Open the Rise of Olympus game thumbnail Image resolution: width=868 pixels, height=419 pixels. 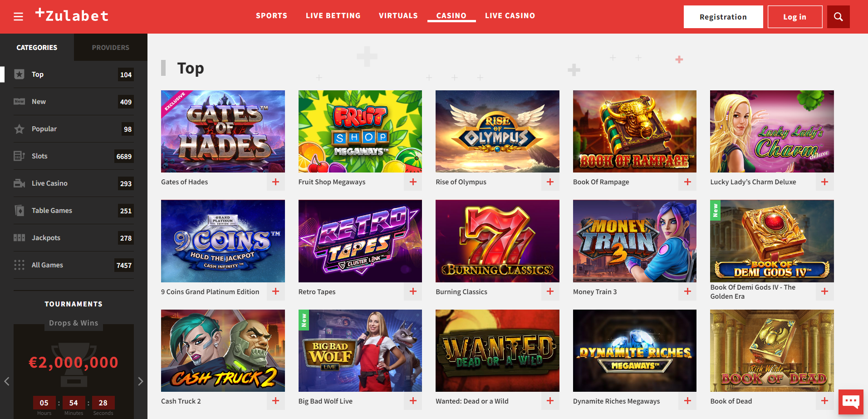497,131
